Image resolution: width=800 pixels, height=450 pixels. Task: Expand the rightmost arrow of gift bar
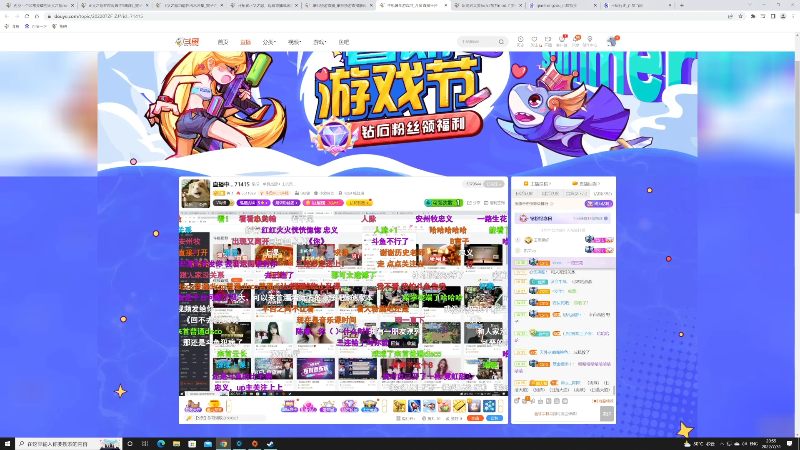[x=502, y=406]
